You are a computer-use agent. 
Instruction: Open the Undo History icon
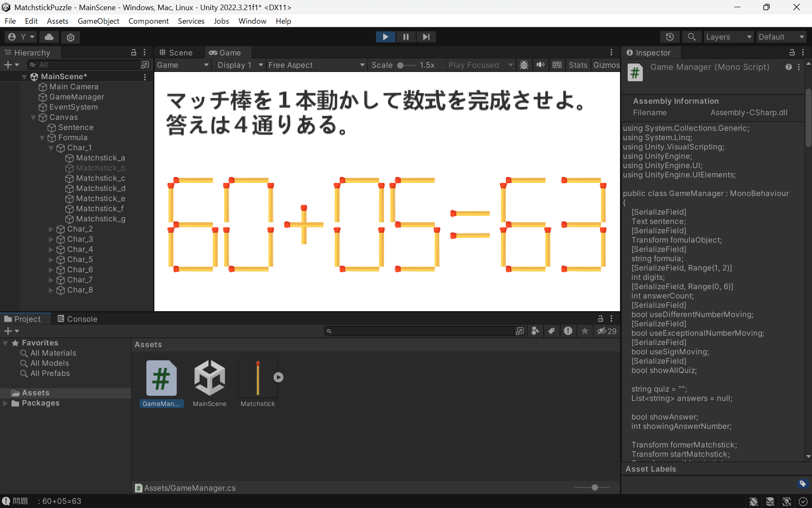(669, 37)
